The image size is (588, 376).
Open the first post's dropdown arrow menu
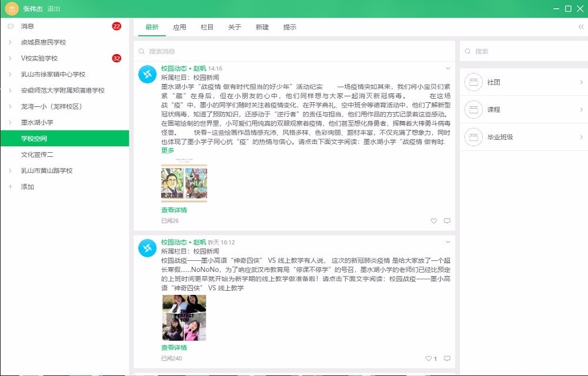[x=448, y=69]
